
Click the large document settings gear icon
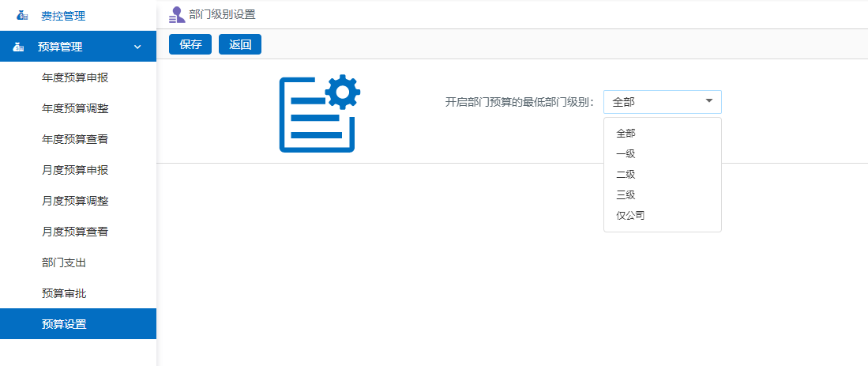(x=319, y=113)
